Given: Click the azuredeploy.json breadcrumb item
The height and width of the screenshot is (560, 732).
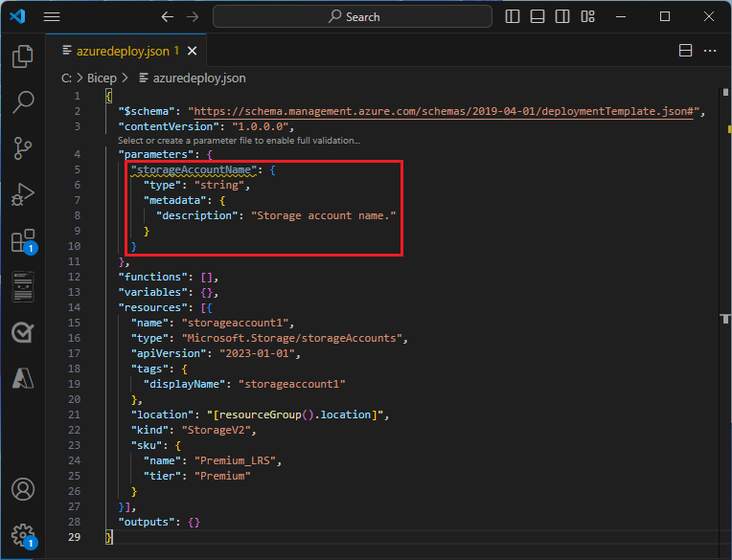Looking at the screenshot, I should point(193,78).
